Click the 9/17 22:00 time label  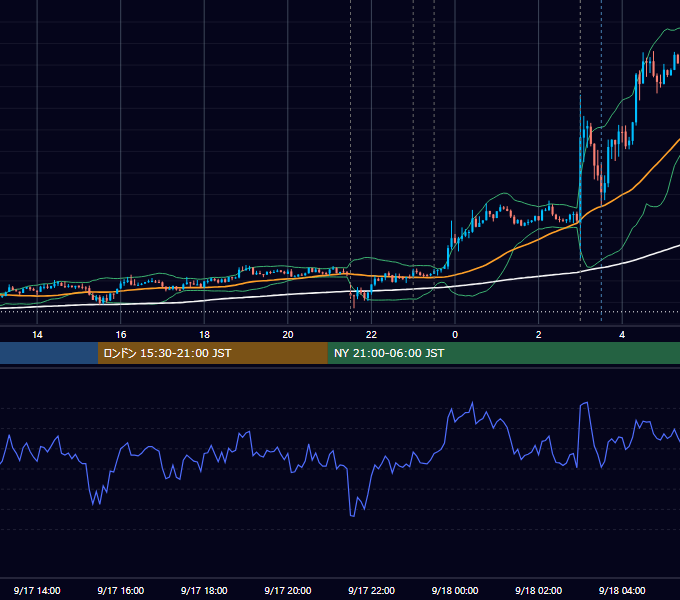[372, 590]
